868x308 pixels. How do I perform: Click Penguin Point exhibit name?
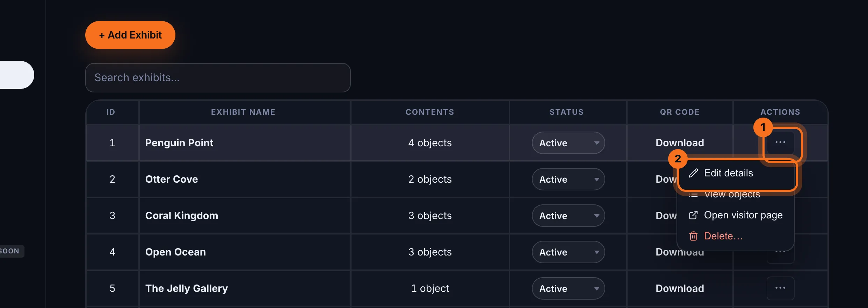(179, 143)
